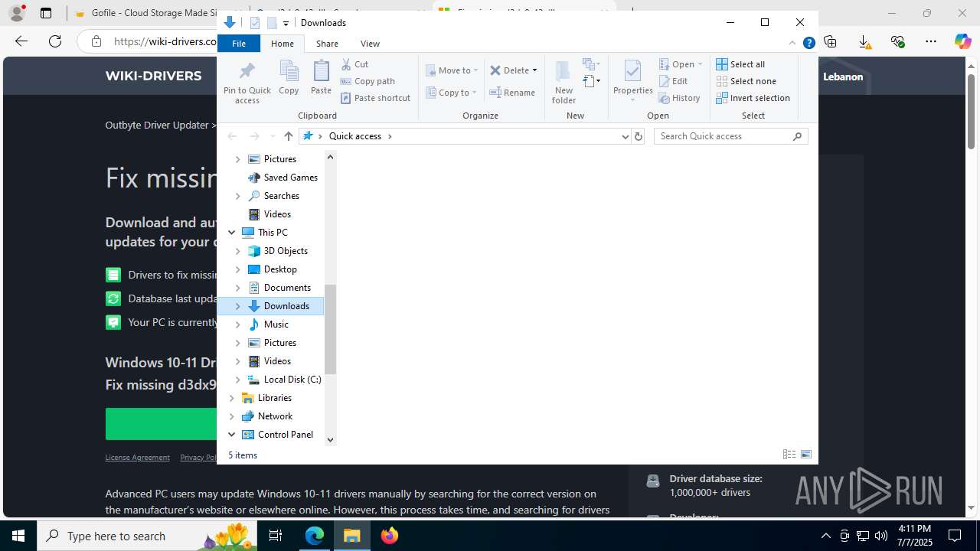The height and width of the screenshot is (551, 980).
Task: Click the Paste clipboard icon
Action: point(321,77)
